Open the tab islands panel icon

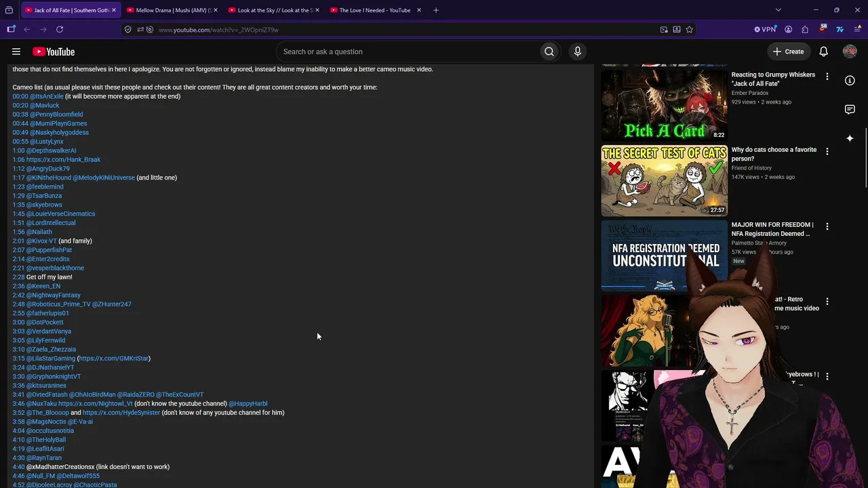coord(11,29)
